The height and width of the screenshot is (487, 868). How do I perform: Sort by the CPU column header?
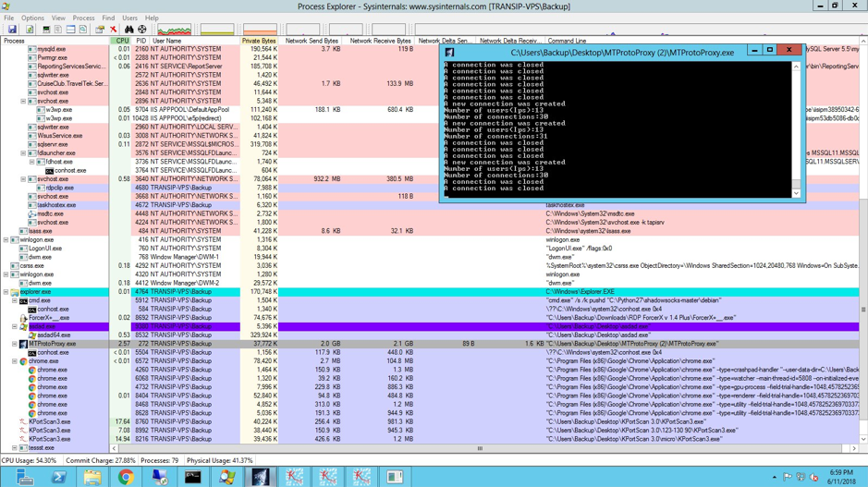coord(121,41)
